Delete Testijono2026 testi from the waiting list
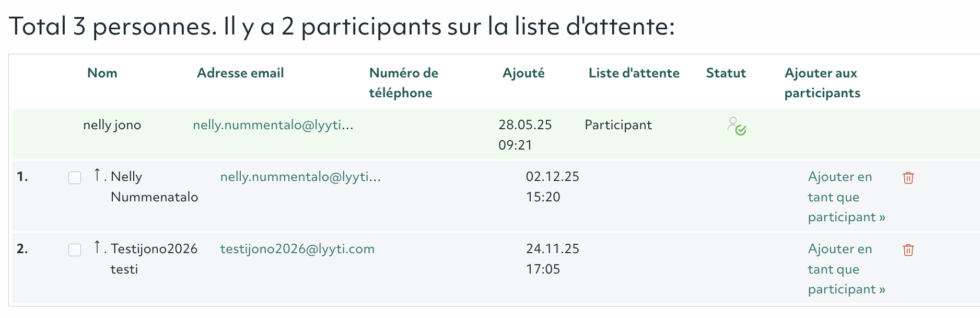Image resolution: width=980 pixels, height=318 pixels. [x=908, y=250]
